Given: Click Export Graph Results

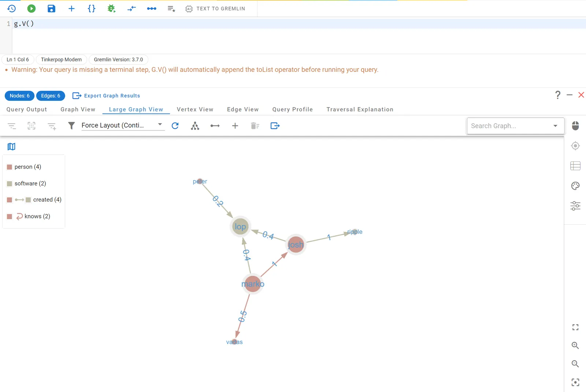Looking at the screenshot, I should point(106,96).
